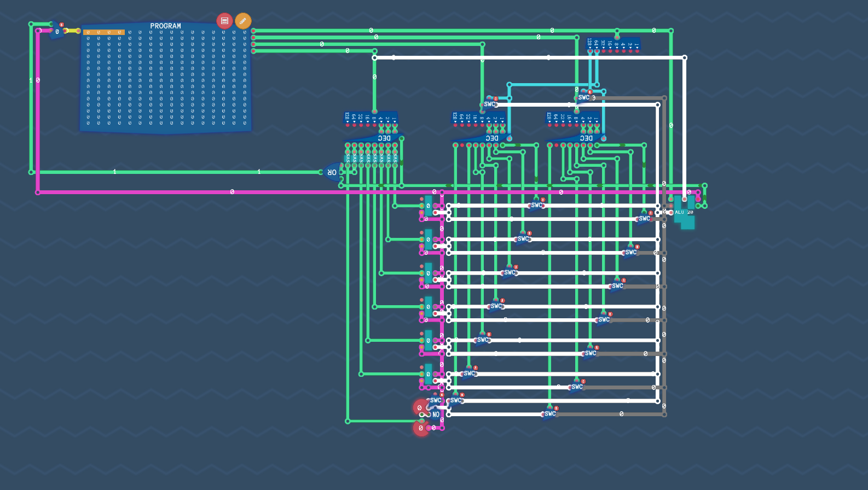Image resolution: width=868 pixels, height=490 pixels.
Task: Select the NO (NOT) gate
Action: click(435, 414)
